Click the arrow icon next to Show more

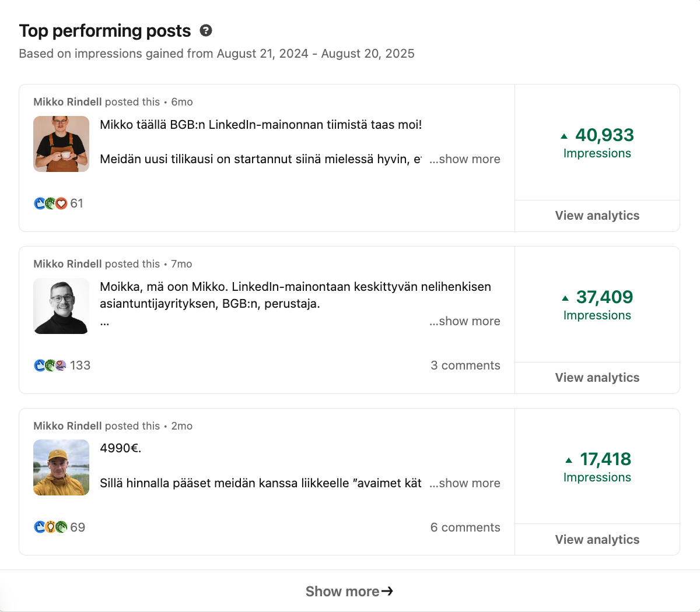[387, 591]
